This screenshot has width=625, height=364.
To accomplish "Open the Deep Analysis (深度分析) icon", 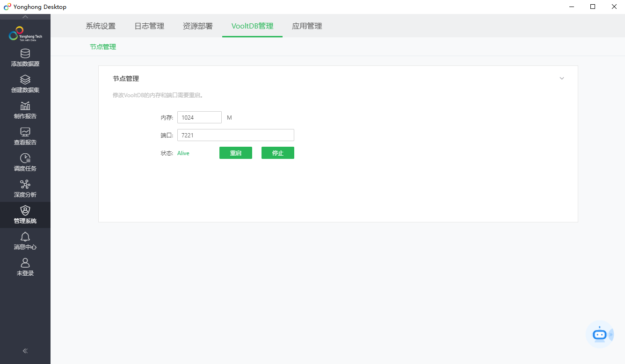I will click(x=25, y=185).
